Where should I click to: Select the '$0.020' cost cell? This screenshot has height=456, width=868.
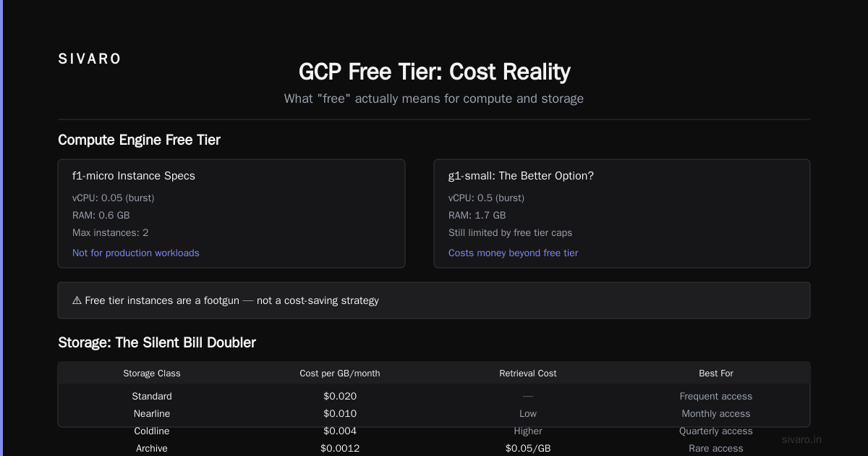[340, 397]
